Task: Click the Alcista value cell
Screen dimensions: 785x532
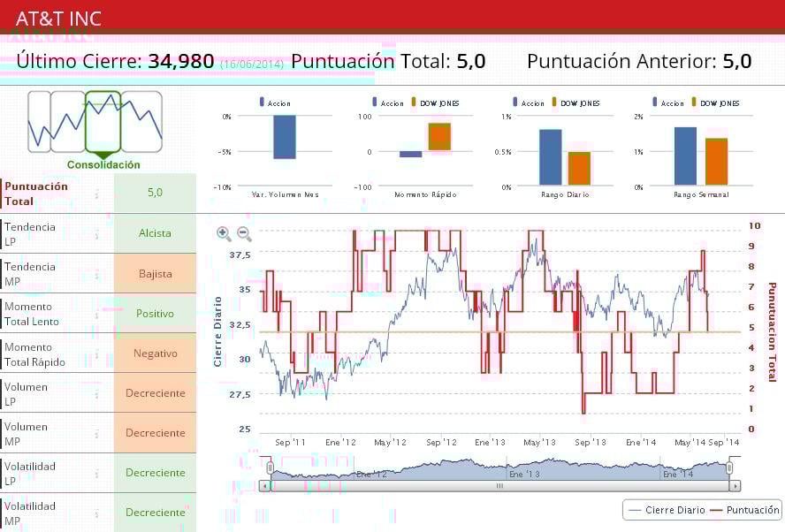Action: pyautogui.click(x=156, y=233)
